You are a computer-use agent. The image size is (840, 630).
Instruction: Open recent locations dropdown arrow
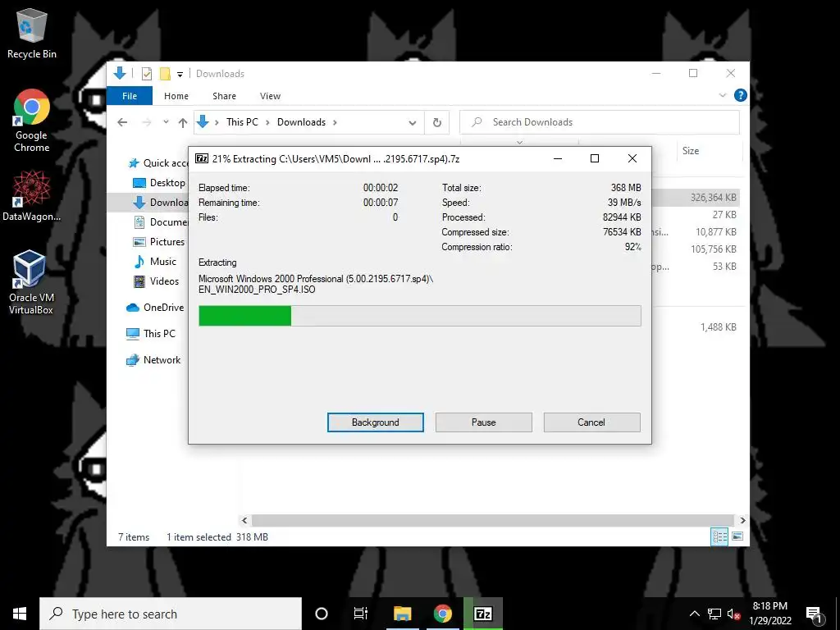(x=166, y=122)
